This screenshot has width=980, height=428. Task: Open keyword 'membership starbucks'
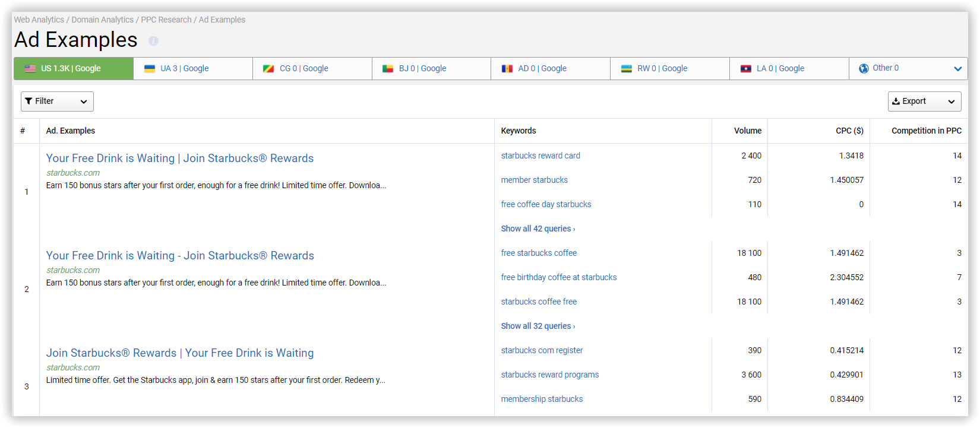pos(542,399)
